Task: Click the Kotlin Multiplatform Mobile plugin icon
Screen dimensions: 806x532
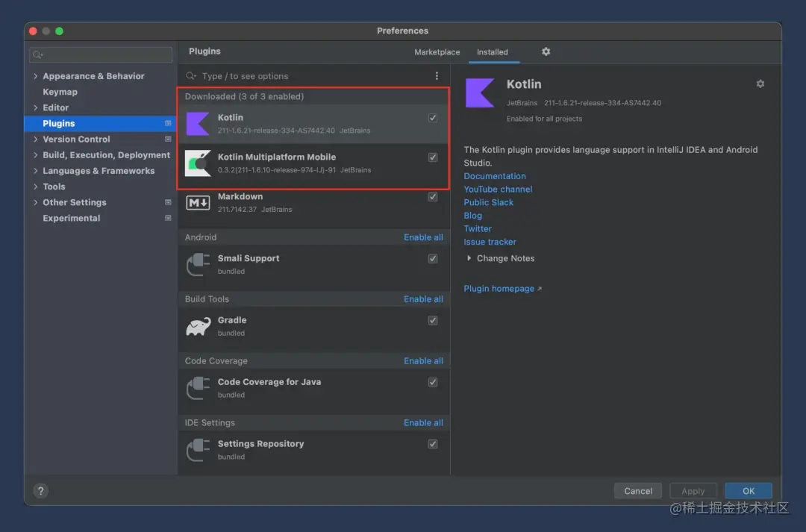Action: (198, 163)
